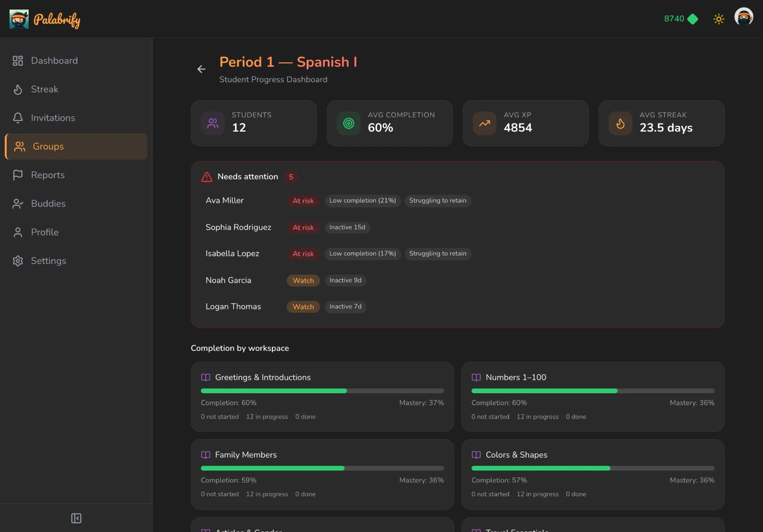
Task: Click the Needs attention count badge 5
Action: pos(291,177)
